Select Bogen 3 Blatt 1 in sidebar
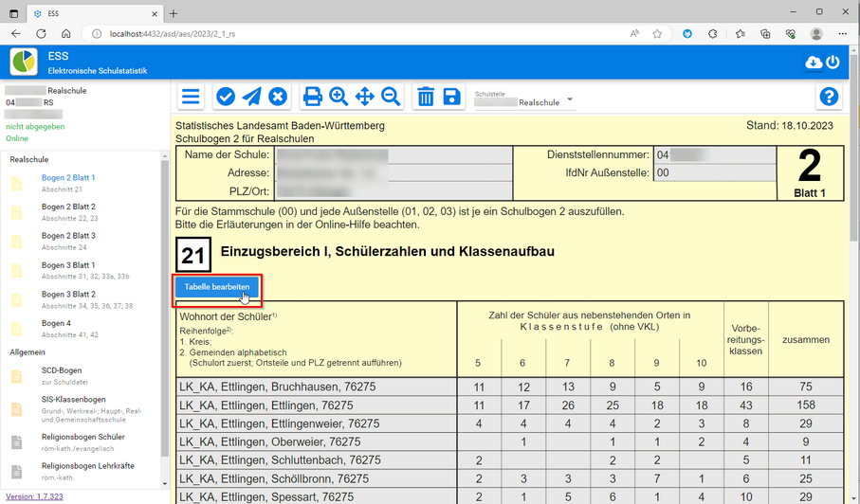This screenshot has height=504, width=860. tap(68, 265)
